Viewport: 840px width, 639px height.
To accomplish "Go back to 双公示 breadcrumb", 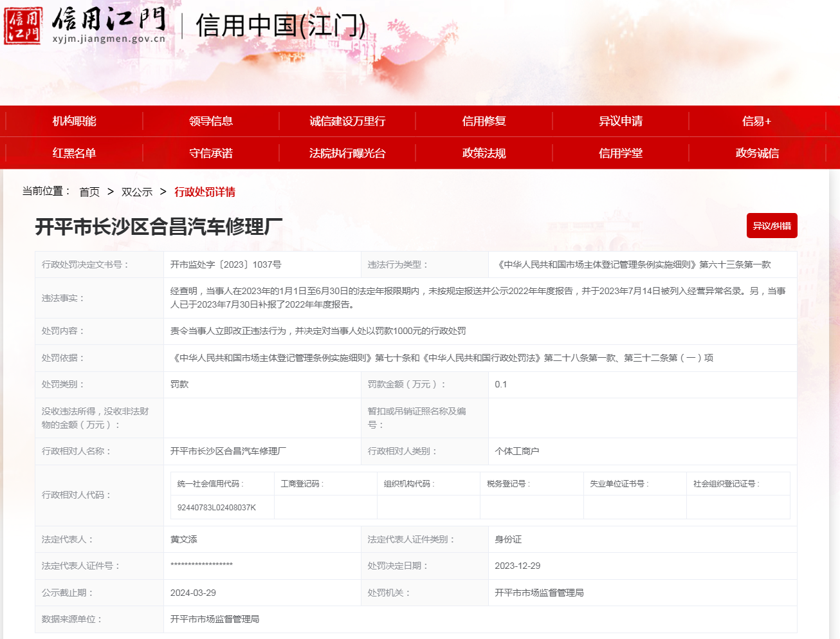I will pos(137,192).
